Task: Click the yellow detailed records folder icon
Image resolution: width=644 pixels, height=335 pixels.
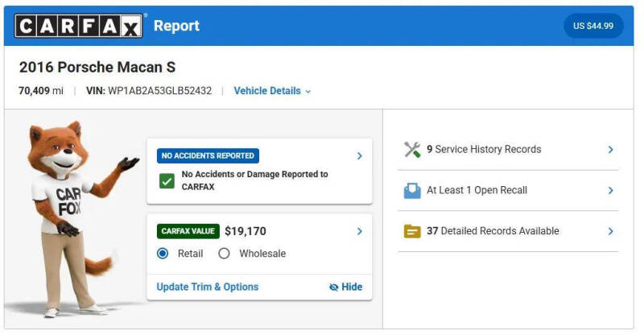Action: 412,231
